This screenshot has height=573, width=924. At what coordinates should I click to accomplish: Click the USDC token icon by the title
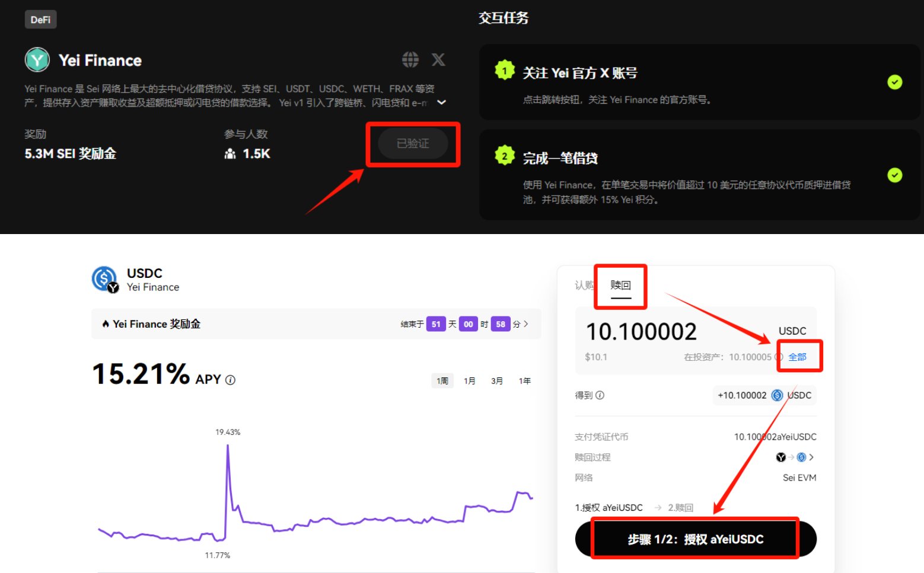coord(105,279)
